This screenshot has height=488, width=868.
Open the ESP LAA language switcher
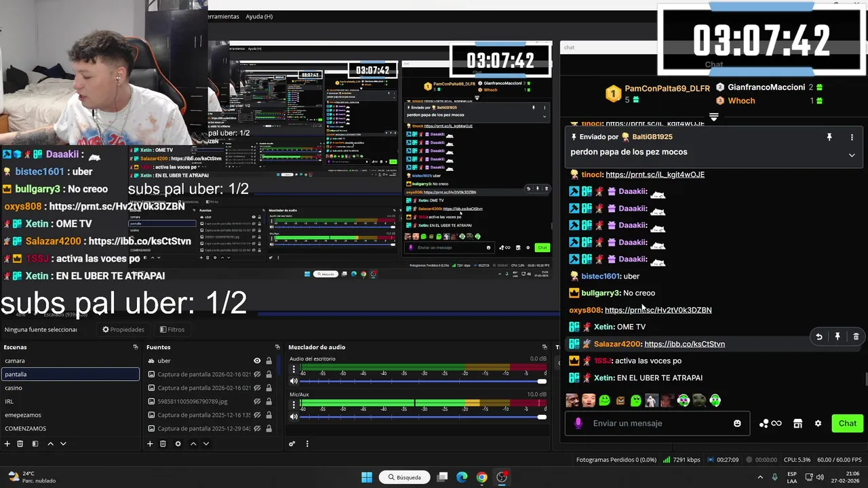(792, 477)
